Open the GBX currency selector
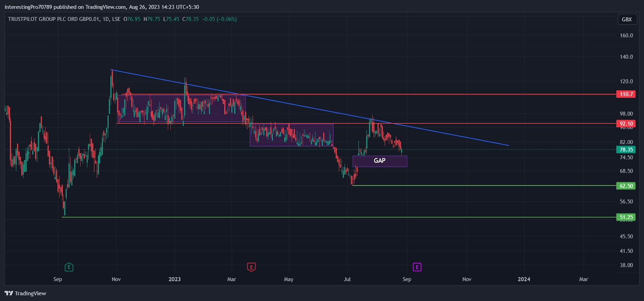644x301 pixels. tap(627, 19)
